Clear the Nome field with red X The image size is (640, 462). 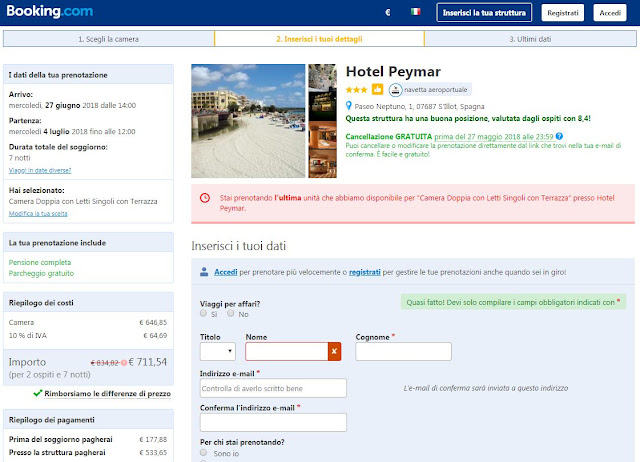(334, 351)
